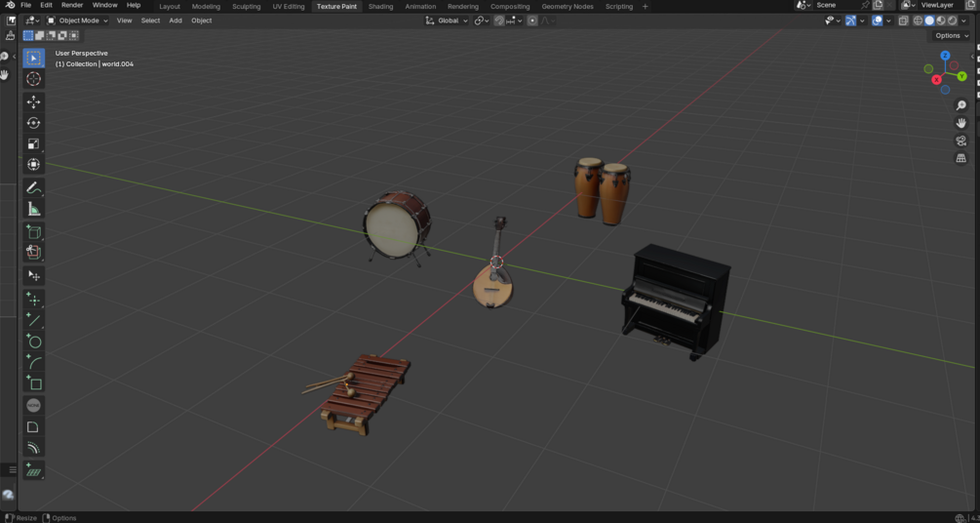Select the extend-selection mode icon
The height and width of the screenshot is (523, 980).
click(x=39, y=36)
